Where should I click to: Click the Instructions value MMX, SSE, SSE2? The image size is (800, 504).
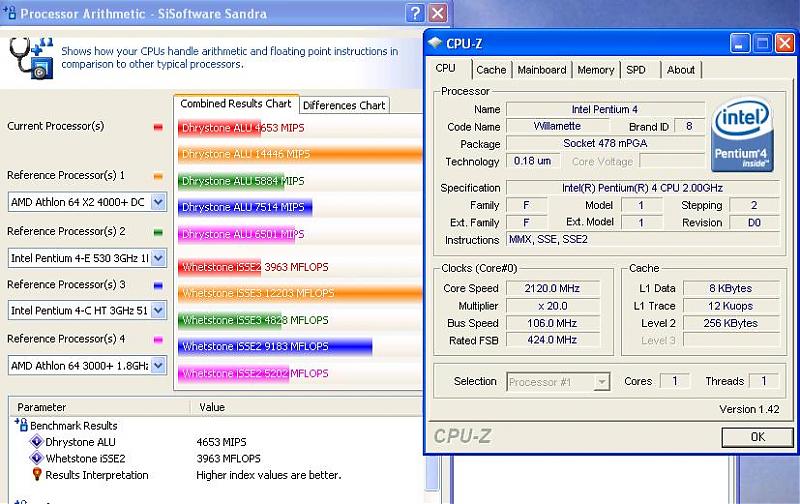tap(643, 239)
